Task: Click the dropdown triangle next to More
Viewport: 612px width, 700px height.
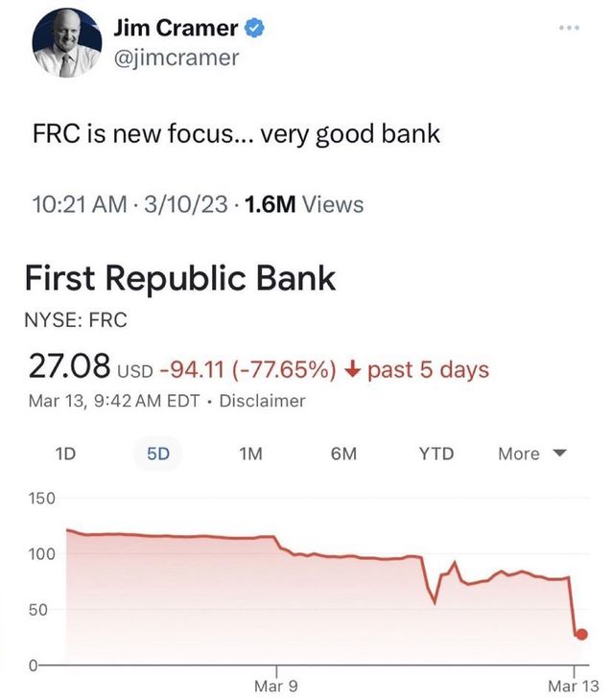Action: tap(560, 454)
